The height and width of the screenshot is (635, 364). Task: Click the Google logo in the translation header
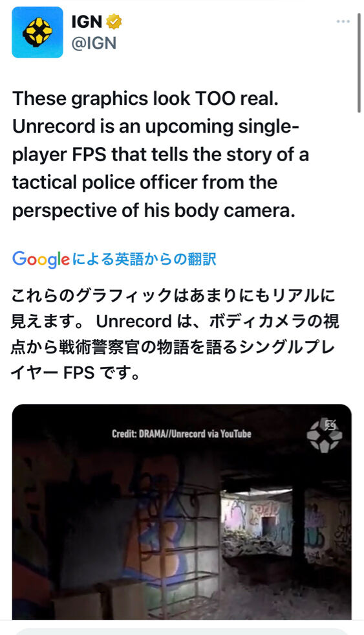41,259
